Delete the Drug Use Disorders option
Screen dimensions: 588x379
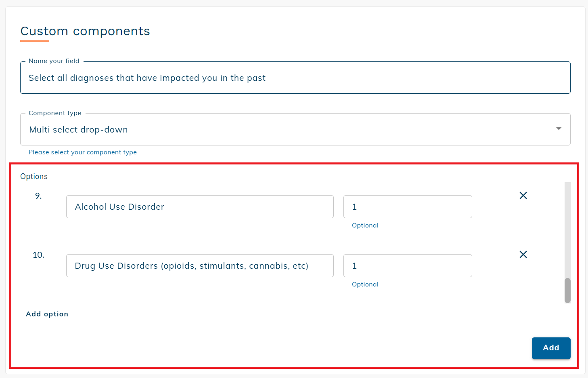(x=523, y=255)
